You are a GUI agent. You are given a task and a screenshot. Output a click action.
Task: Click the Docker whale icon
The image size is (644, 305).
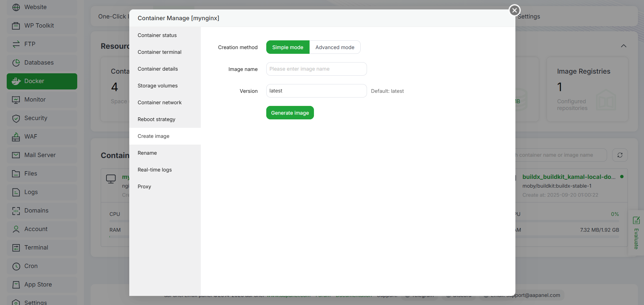(x=16, y=81)
